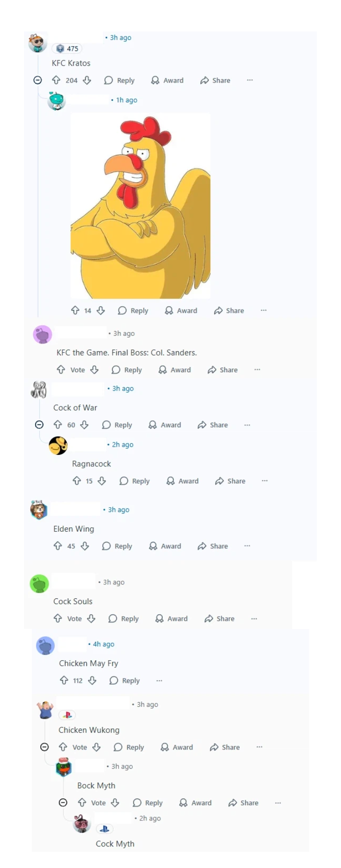Collapse the "Bock Myth" reply thread
Screen dimensions: 341x868
click(63, 803)
